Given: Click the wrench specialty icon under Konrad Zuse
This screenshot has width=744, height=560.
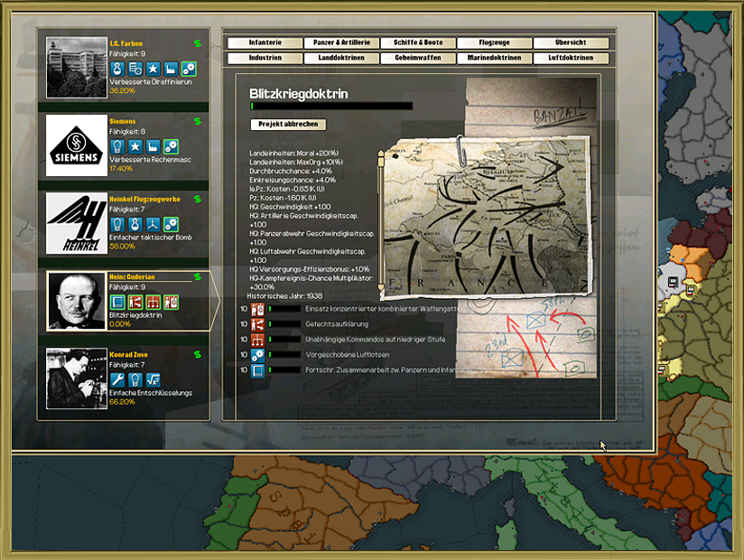Looking at the screenshot, I should point(117,379).
